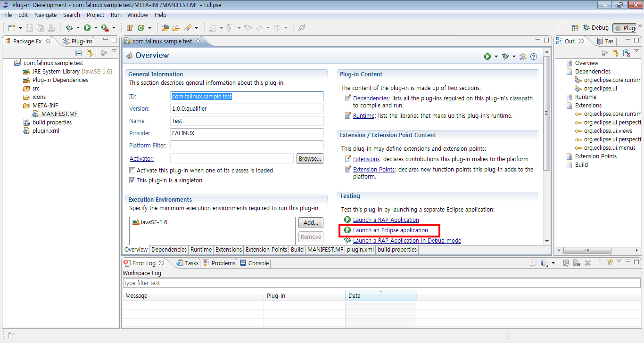Click the Extension Points link
The height and width of the screenshot is (343, 644).
(x=374, y=170)
